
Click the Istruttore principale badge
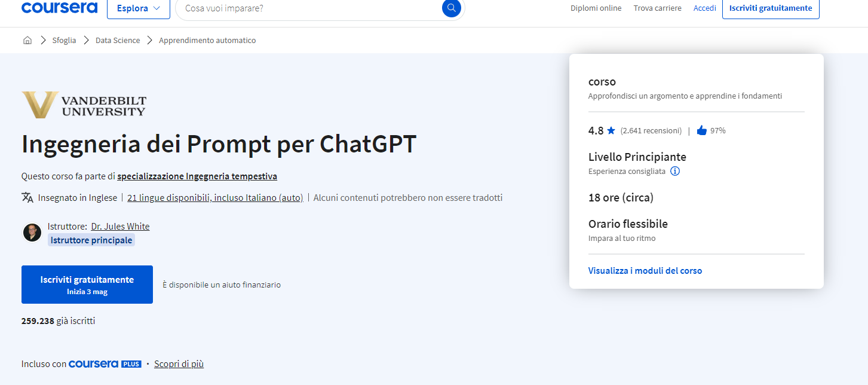pyautogui.click(x=91, y=240)
